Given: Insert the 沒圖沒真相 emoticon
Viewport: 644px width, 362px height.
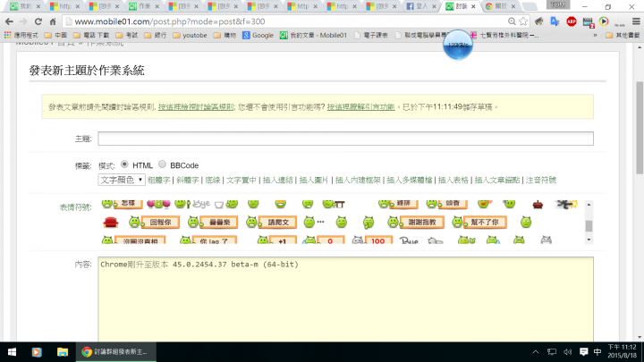Looking at the screenshot, I should click(133, 240).
